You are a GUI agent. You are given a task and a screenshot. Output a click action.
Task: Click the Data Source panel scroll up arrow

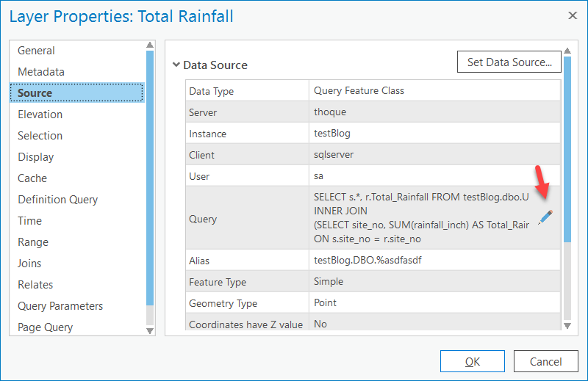(567, 51)
